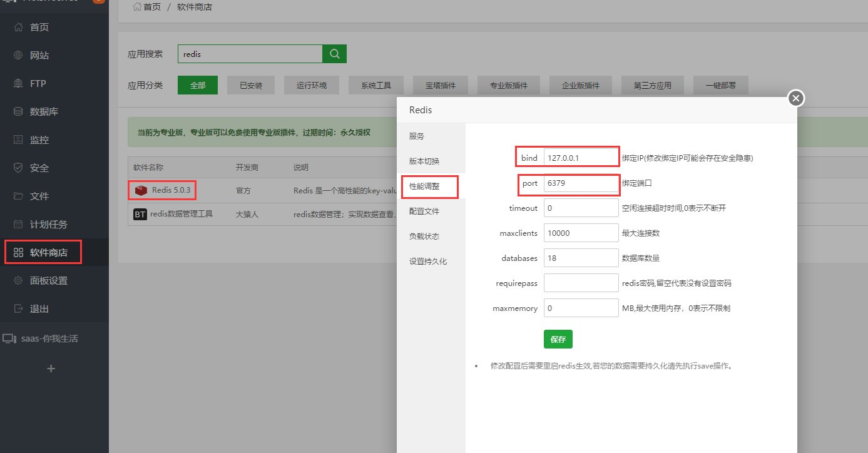Click 首页 link in breadcrumb
The height and width of the screenshot is (453, 868).
152,7
